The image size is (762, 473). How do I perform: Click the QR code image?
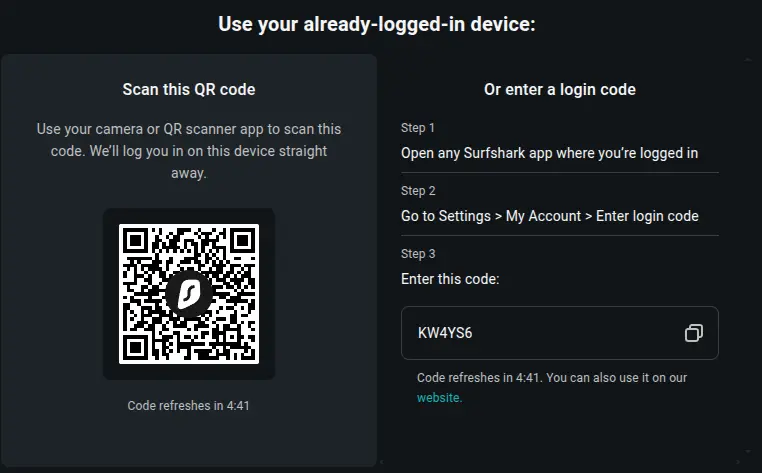[x=189, y=294]
